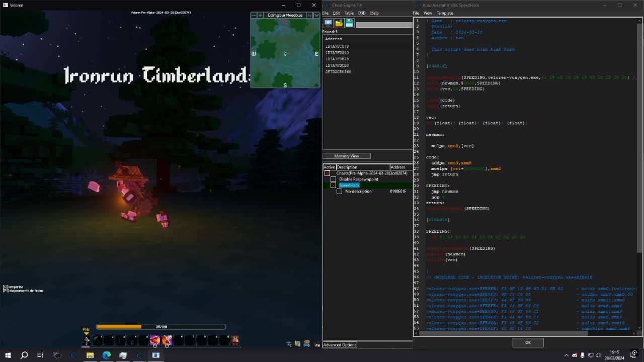Select the process selection icon in Cheat Engine
The image size is (644, 362).
click(x=328, y=23)
